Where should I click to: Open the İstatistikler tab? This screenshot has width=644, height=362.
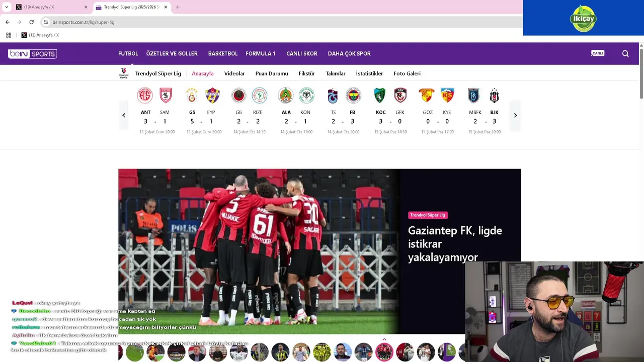tap(369, 73)
